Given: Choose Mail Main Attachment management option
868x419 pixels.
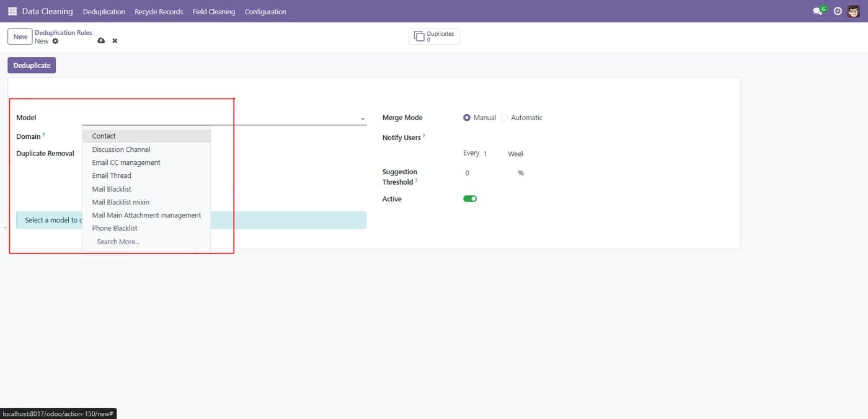Looking at the screenshot, I should coord(146,215).
